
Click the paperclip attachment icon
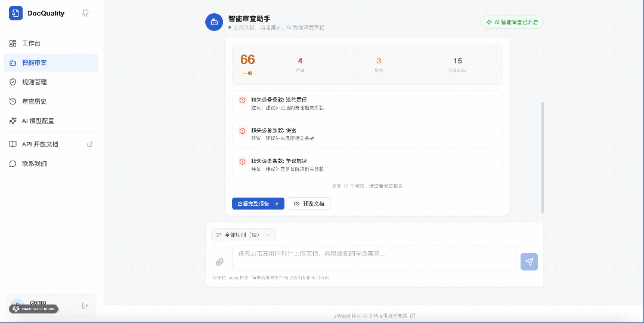tap(219, 262)
